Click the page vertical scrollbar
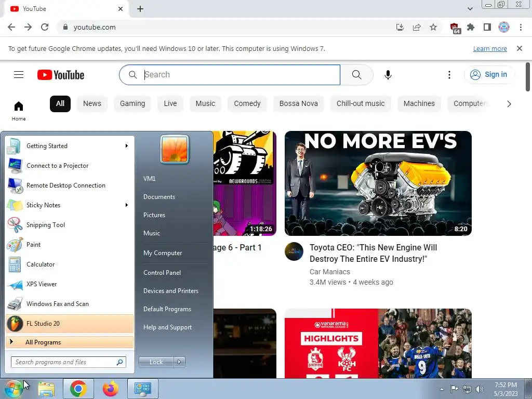532x399 pixels. (x=528, y=77)
